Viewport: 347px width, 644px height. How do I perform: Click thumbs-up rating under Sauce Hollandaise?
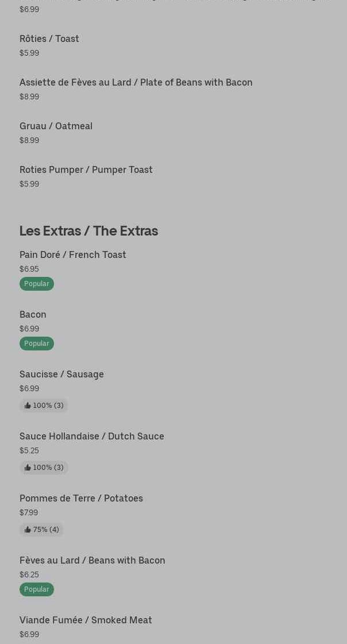44,468
